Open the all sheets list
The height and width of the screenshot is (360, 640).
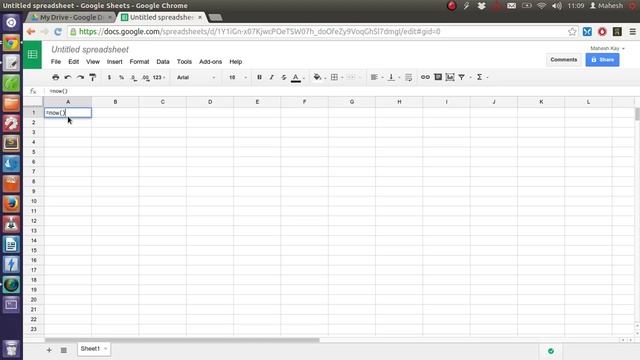pos(64,350)
